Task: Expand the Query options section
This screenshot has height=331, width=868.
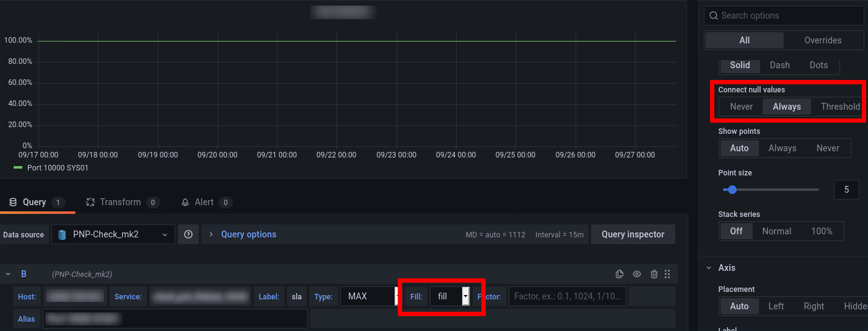Action: click(248, 234)
